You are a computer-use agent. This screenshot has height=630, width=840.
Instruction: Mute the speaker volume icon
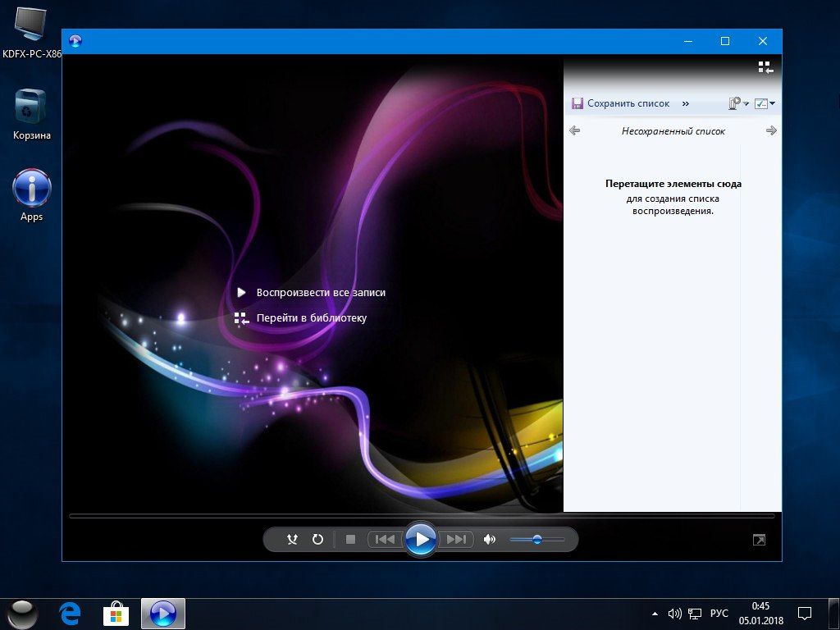490,540
